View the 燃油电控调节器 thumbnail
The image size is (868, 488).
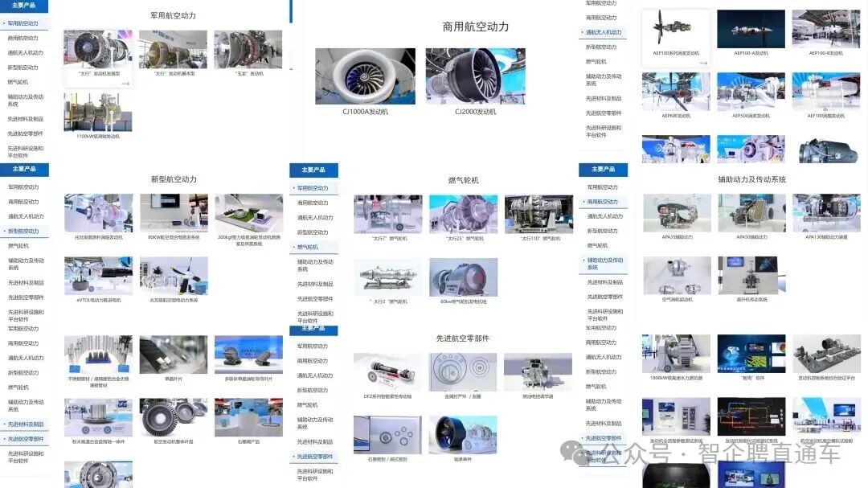pyautogui.click(x=538, y=372)
